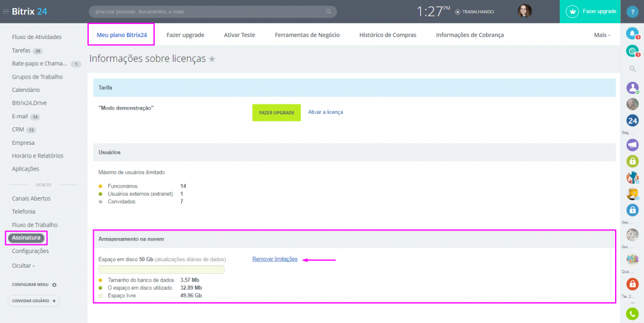The height and width of the screenshot is (323, 644).
Task: Click the Tarefas counter badge 29
Action: [38, 52]
